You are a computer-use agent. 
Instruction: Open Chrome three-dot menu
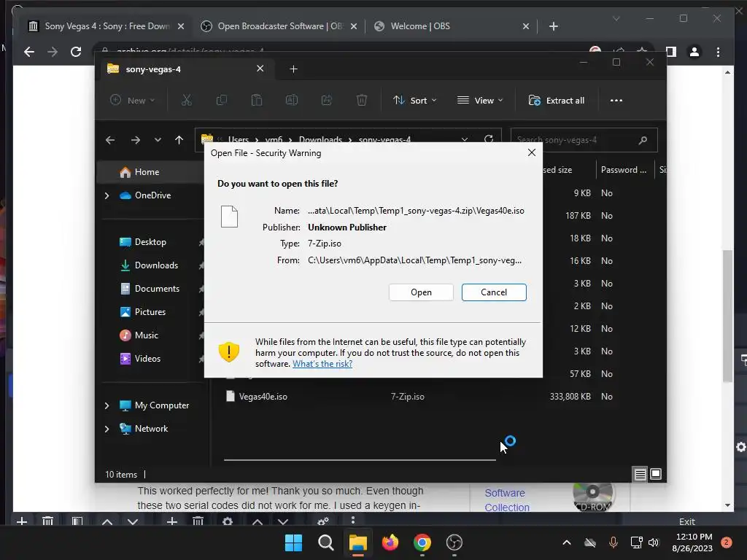718,52
